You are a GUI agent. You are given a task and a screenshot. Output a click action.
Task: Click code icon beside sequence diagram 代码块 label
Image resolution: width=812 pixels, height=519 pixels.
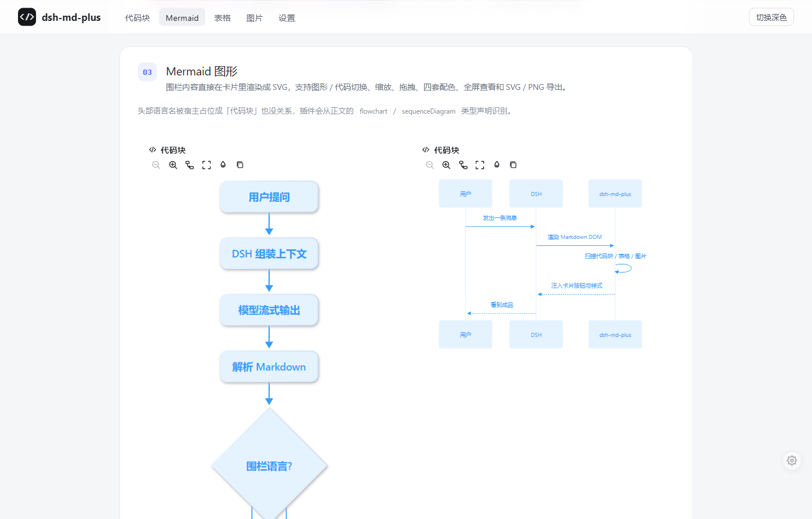426,150
